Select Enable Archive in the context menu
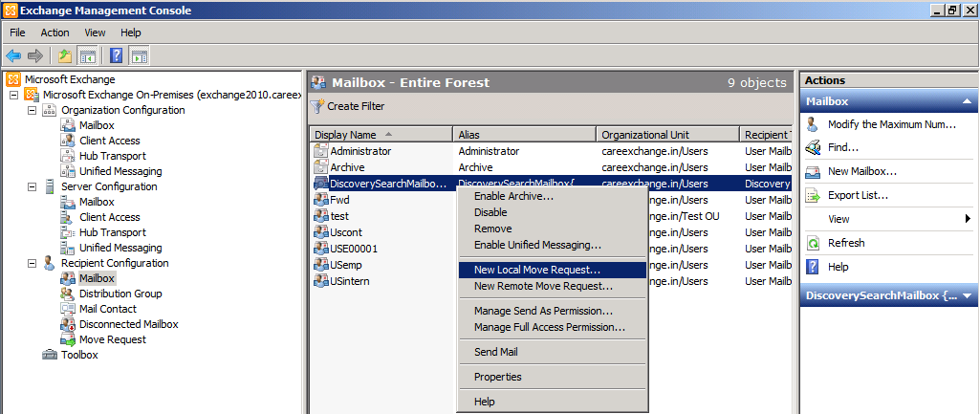The width and height of the screenshot is (980, 414). click(553, 196)
